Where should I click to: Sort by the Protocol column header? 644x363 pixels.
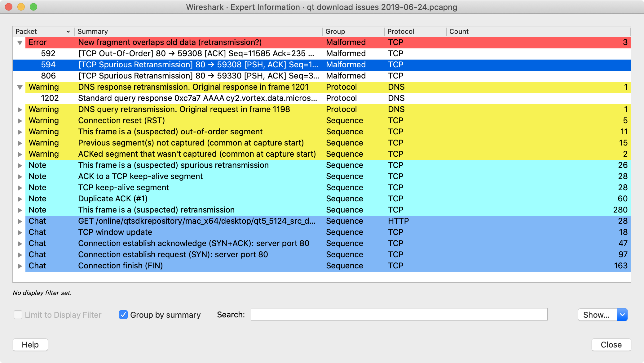tap(400, 31)
